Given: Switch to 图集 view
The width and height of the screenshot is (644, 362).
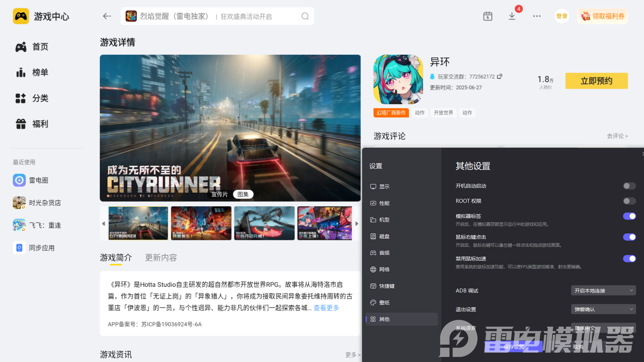Looking at the screenshot, I should click(244, 194).
